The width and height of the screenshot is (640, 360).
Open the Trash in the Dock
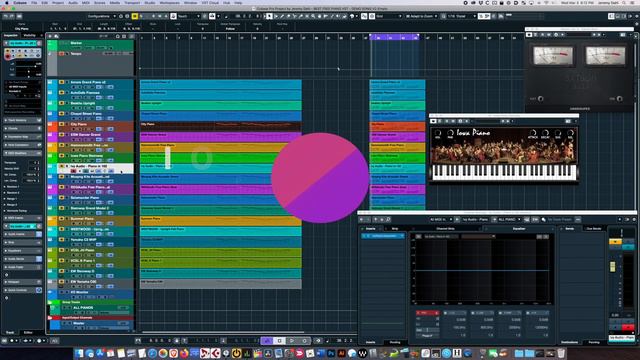coord(561,353)
